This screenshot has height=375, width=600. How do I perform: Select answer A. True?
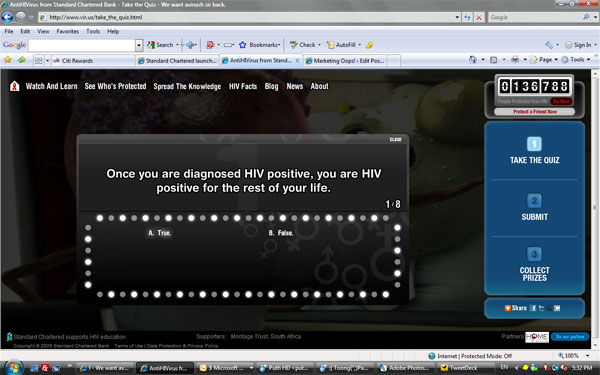click(x=160, y=233)
